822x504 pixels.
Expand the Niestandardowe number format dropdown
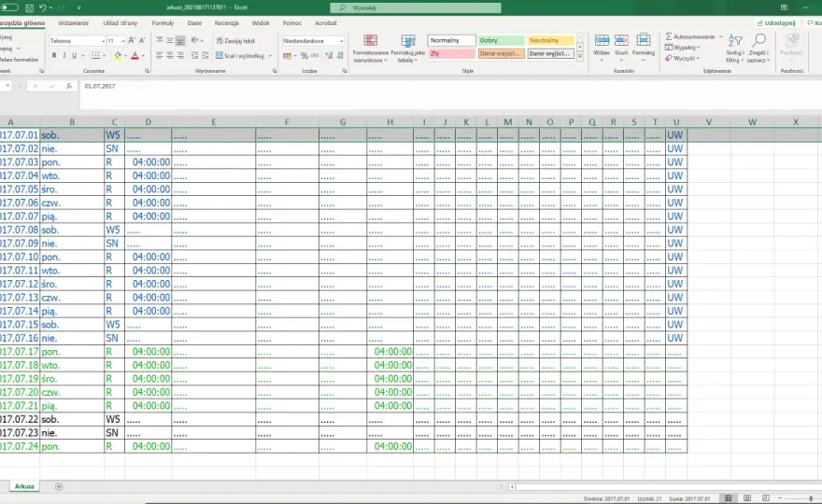(x=341, y=41)
